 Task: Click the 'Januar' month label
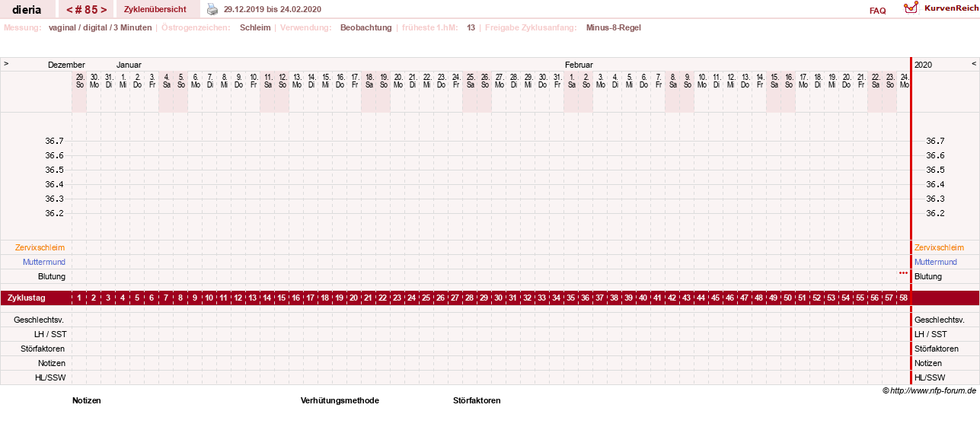pos(129,65)
